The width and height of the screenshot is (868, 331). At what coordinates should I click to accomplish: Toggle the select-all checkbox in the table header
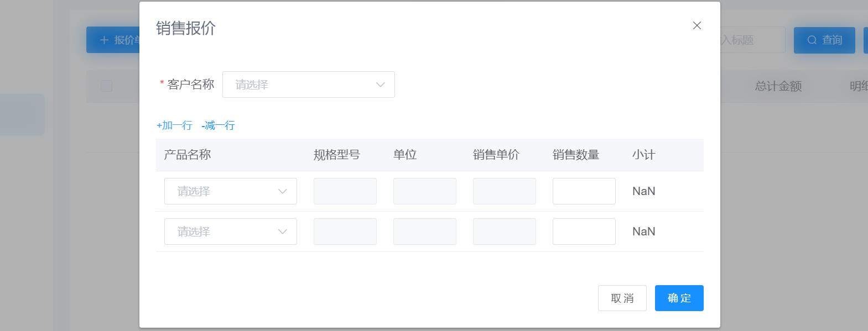point(106,86)
